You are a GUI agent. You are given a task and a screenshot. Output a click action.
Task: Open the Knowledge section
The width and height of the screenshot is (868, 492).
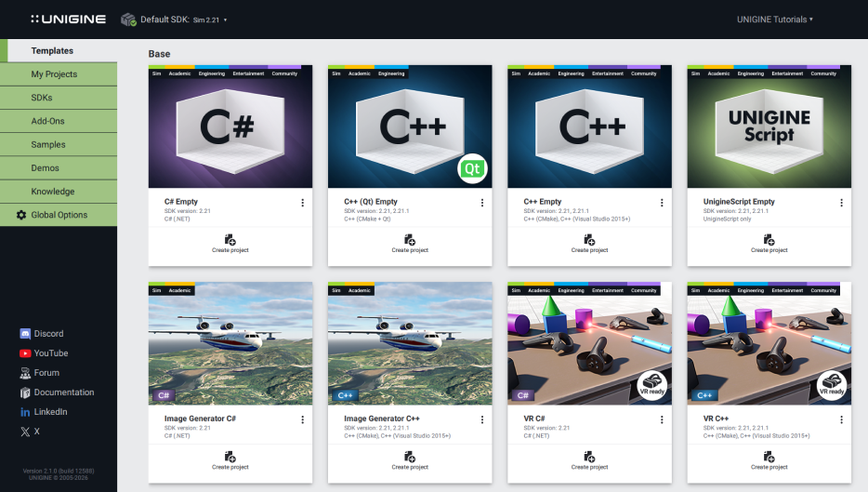point(59,192)
